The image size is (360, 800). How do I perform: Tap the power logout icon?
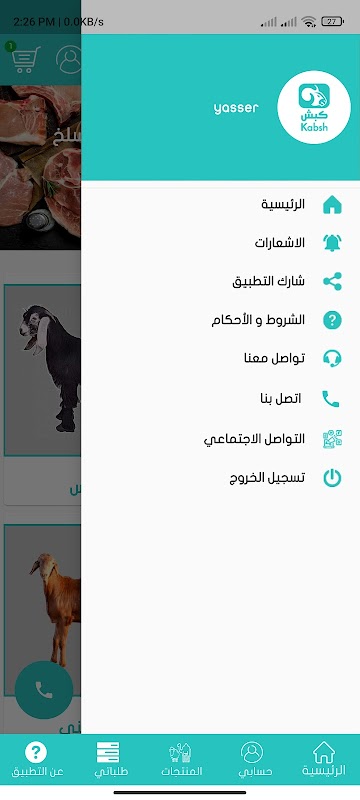click(332, 478)
